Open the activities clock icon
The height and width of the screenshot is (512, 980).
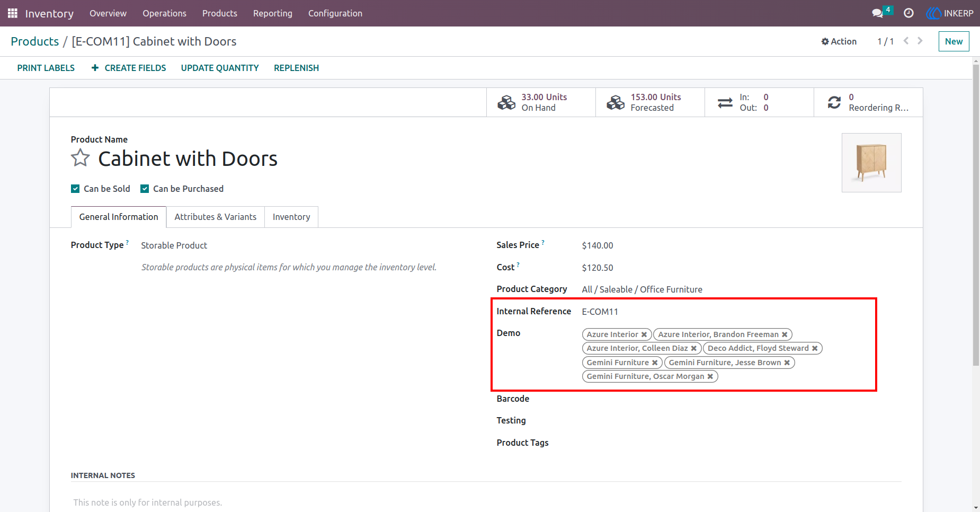click(x=908, y=13)
